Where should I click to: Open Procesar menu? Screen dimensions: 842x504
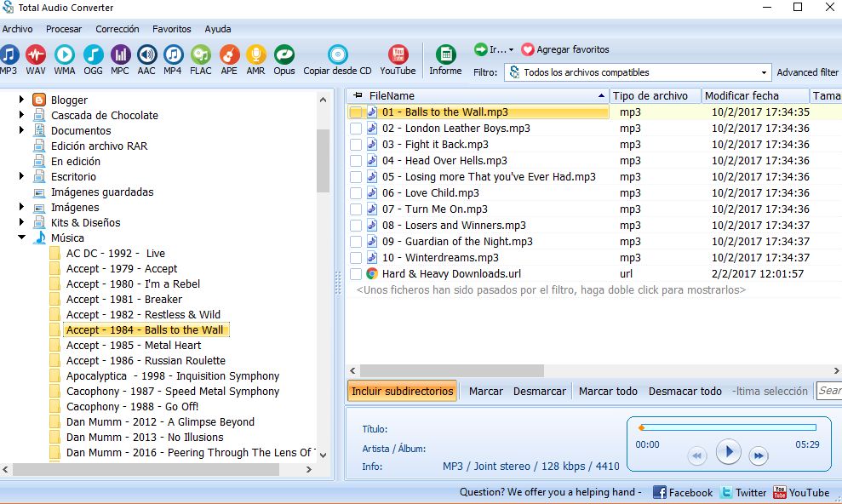click(x=64, y=29)
